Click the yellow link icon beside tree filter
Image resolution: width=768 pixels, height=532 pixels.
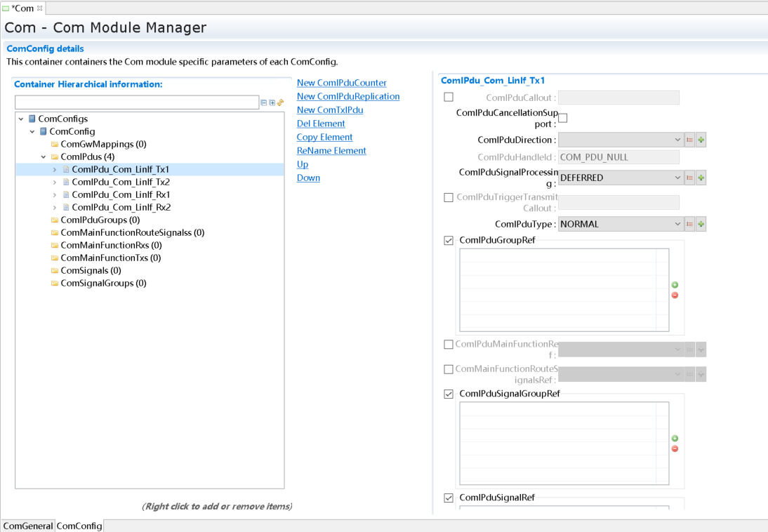coord(281,102)
